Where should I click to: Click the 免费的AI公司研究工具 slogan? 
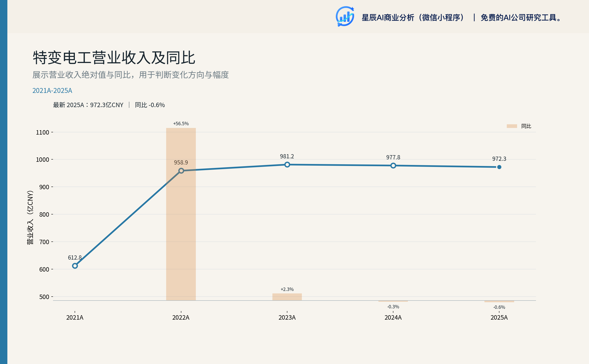pyautogui.click(x=521, y=18)
